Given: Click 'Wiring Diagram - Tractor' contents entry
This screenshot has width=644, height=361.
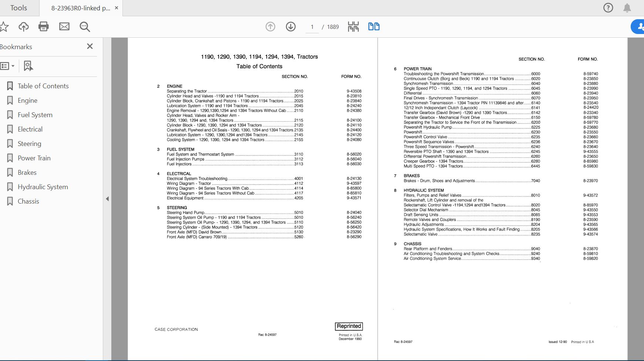Looking at the screenshot, I should [x=235, y=183].
